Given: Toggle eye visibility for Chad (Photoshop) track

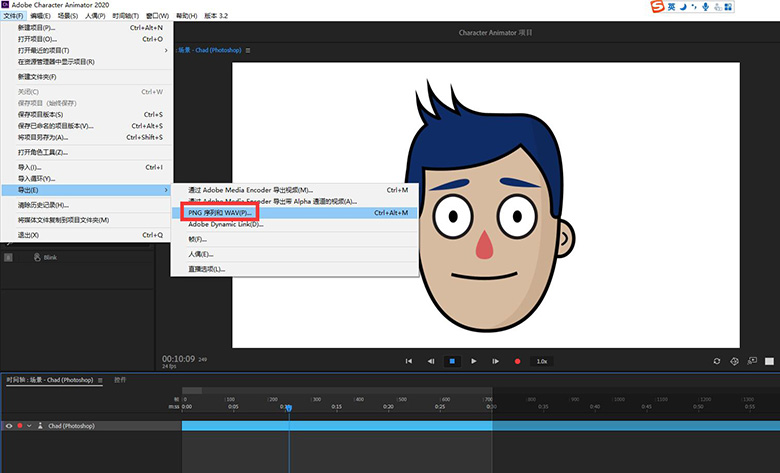Looking at the screenshot, I should pyautogui.click(x=9, y=426).
